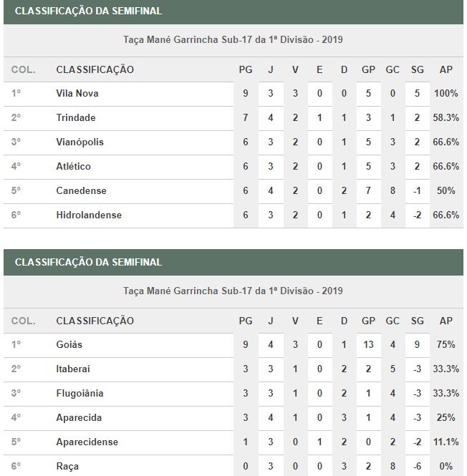Viewport: 467px width, 476px height.
Task: Select Trindade in the standings
Action: coord(76,118)
